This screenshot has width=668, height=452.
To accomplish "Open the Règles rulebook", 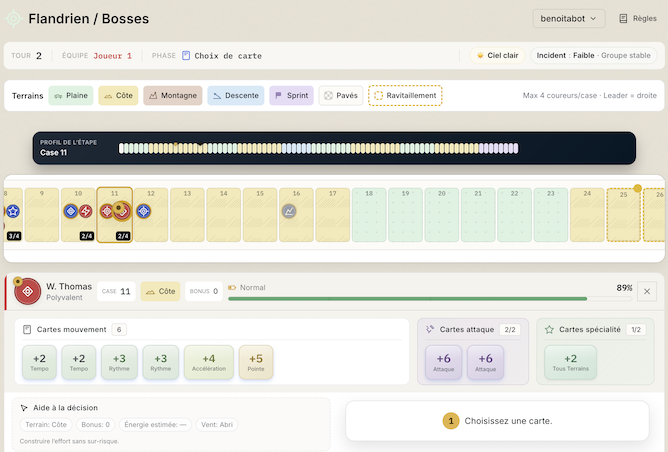I will (x=638, y=18).
